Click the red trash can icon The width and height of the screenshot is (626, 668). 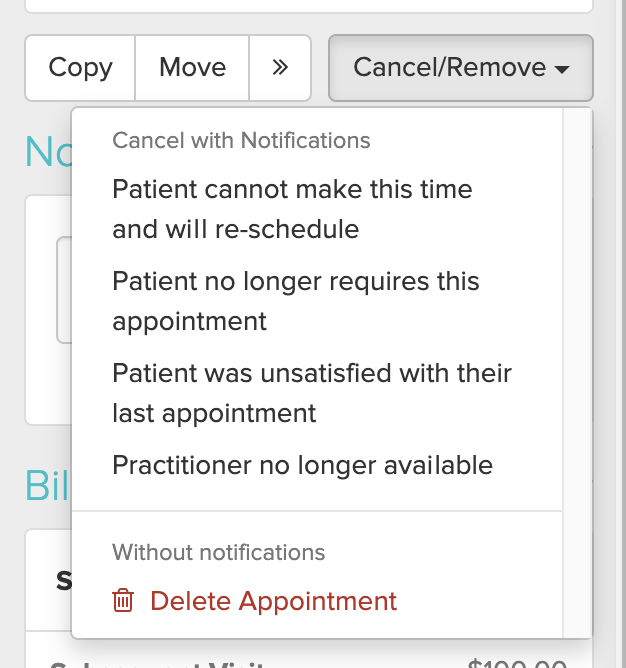tap(123, 601)
